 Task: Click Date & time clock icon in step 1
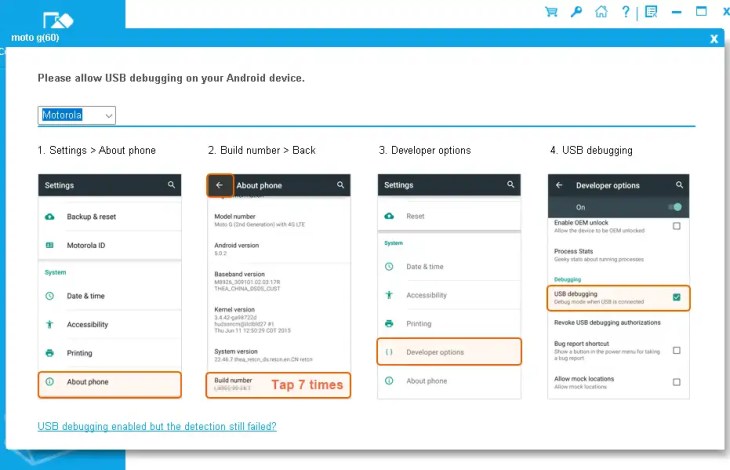tap(50, 296)
